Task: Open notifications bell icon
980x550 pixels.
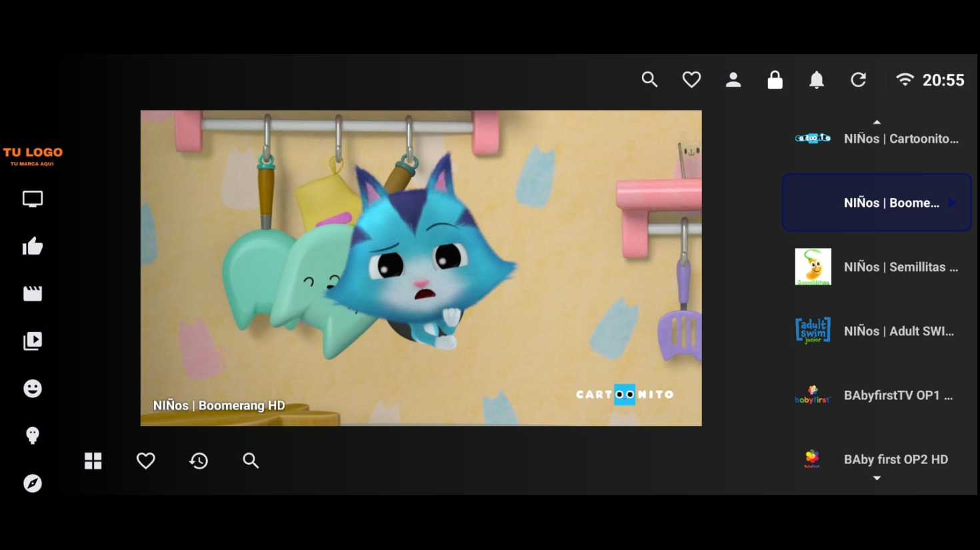Action: (817, 80)
